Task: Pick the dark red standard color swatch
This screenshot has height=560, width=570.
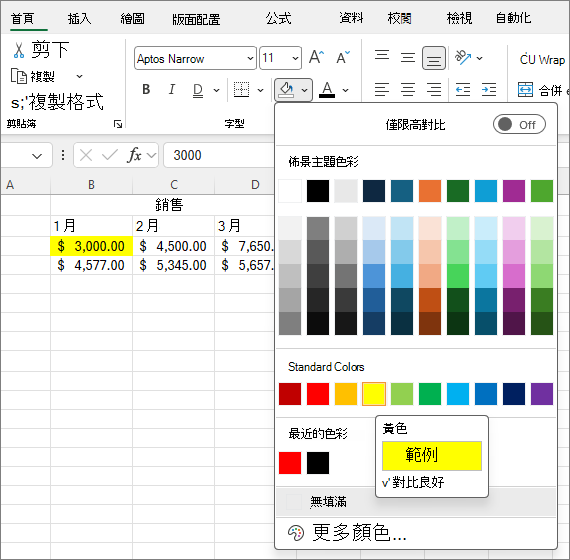Action: click(x=290, y=394)
